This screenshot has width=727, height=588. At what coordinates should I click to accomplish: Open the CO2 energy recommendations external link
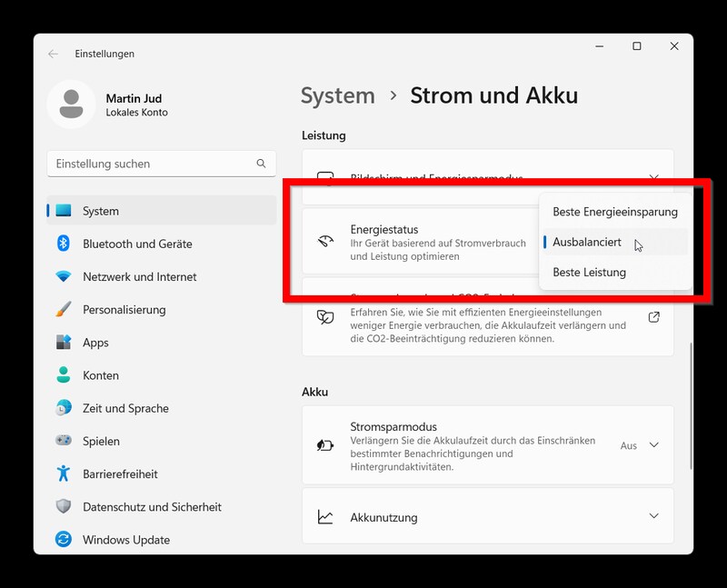[652, 317]
